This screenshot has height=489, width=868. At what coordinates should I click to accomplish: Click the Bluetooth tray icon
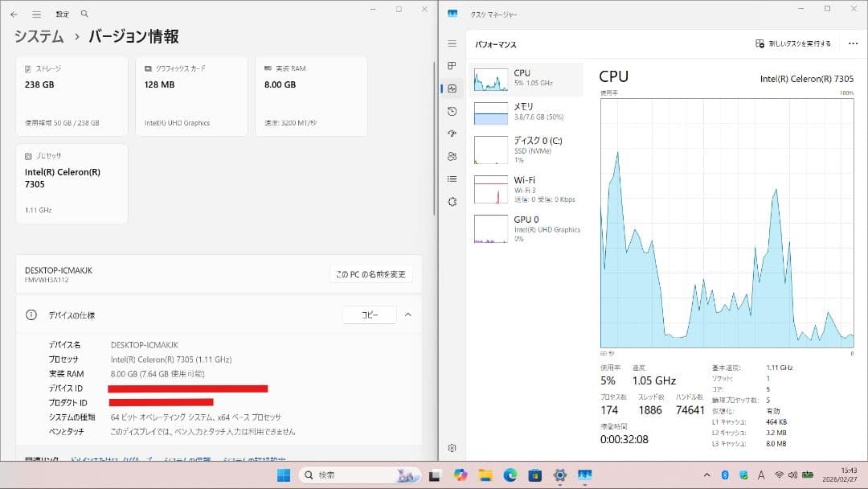pyautogui.click(x=725, y=475)
